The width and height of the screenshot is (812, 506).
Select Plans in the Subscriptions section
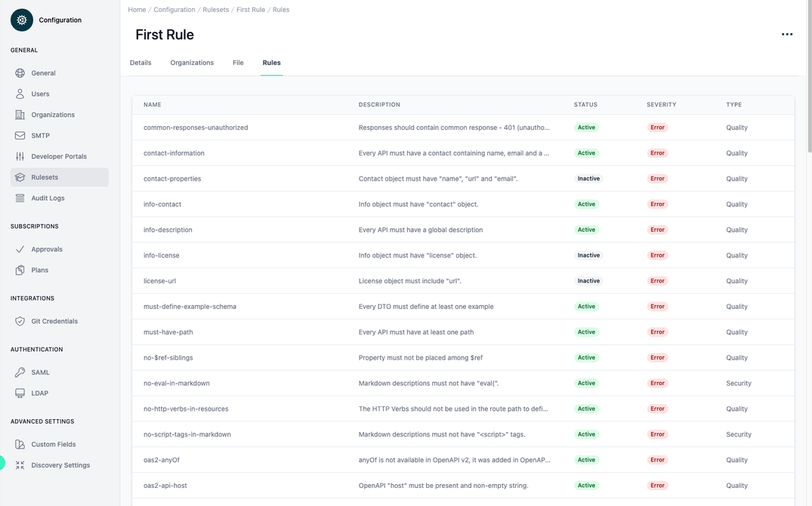pos(39,270)
